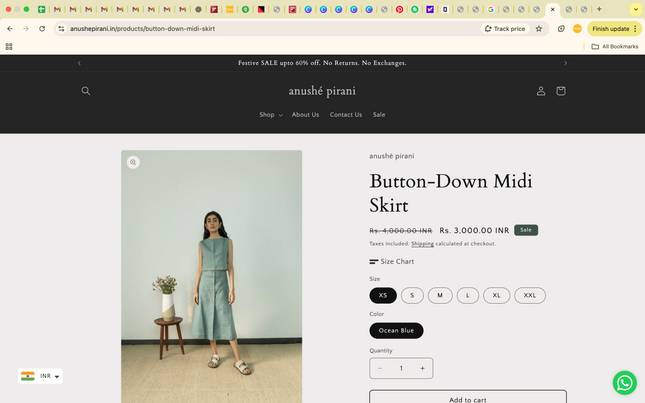Click the WhatsApp chat icon

[x=624, y=382]
